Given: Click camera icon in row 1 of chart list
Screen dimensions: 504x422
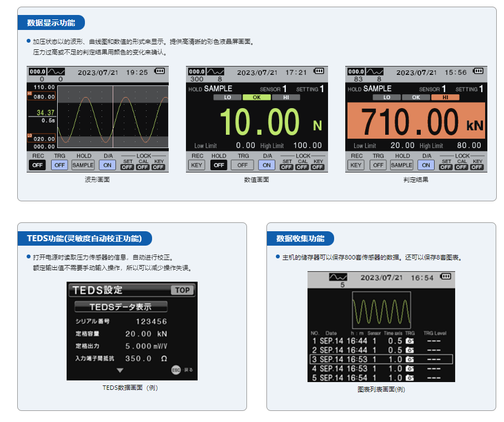Looking at the screenshot, I should pyautogui.click(x=410, y=341).
